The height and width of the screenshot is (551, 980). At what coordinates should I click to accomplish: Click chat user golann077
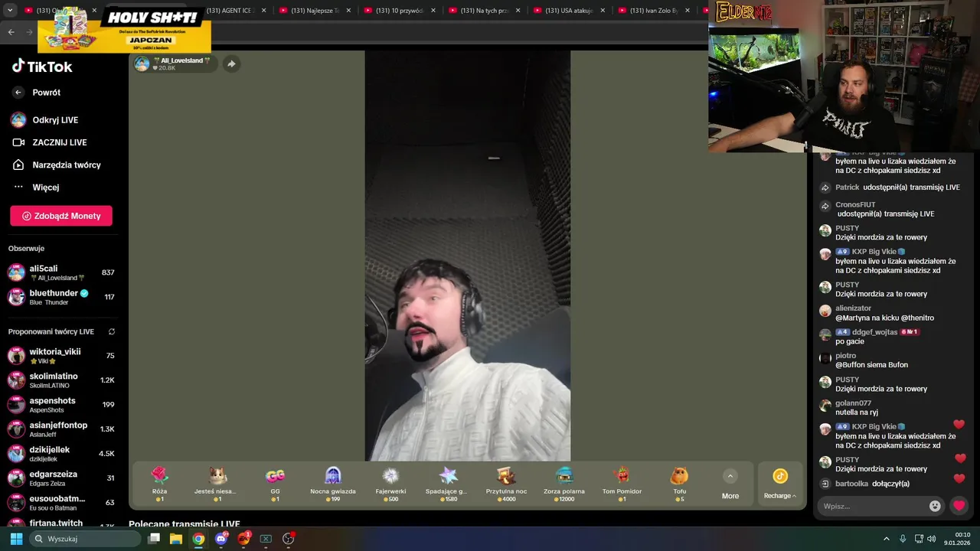tap(853, 403)
